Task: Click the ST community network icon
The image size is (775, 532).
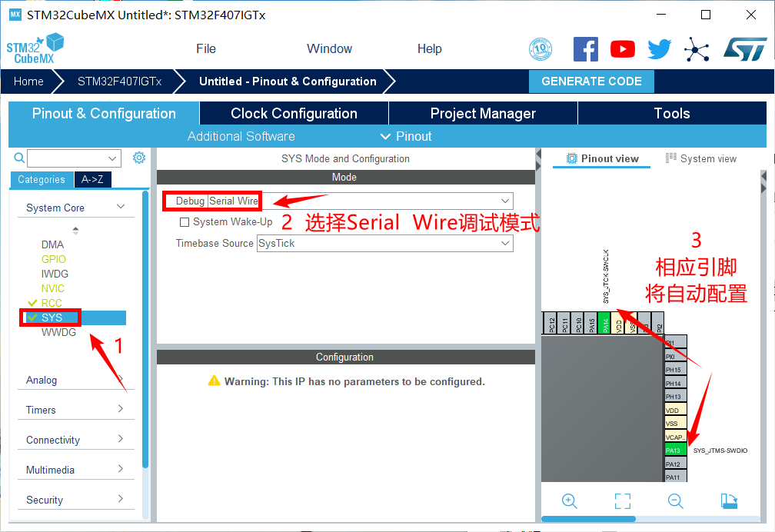Action: (697, 49)
